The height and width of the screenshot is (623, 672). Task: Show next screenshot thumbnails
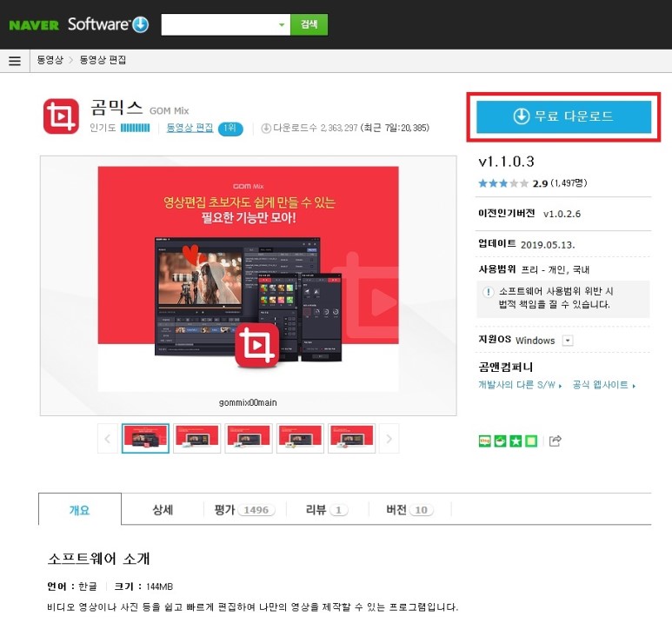tap(389, 438)
